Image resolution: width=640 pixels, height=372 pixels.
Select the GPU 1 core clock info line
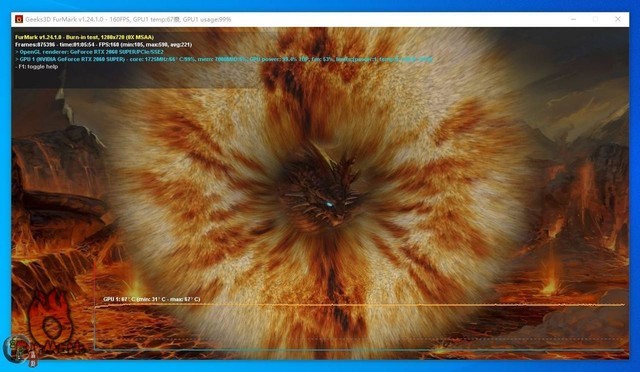(224, 59)
